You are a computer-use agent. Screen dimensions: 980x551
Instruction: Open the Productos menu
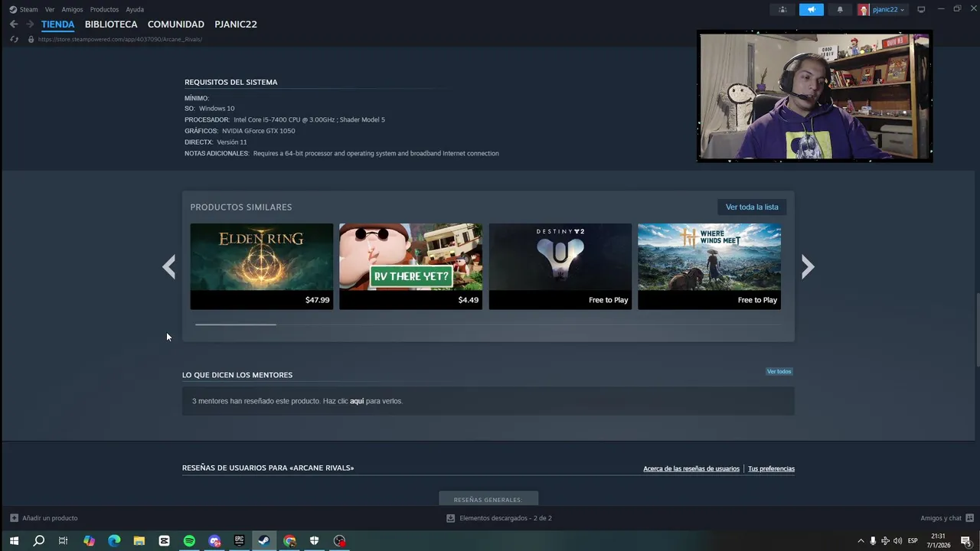(104, 9)
